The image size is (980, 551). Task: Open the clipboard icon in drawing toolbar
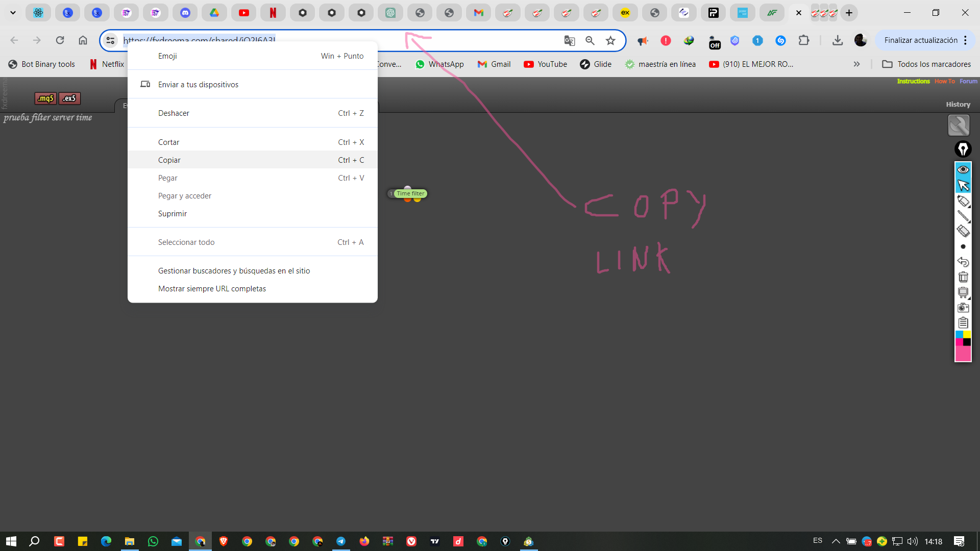tap(963, 322)
